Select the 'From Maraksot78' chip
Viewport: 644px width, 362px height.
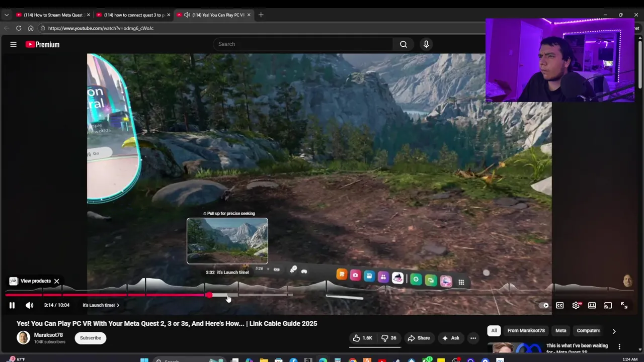click(526, 331)
